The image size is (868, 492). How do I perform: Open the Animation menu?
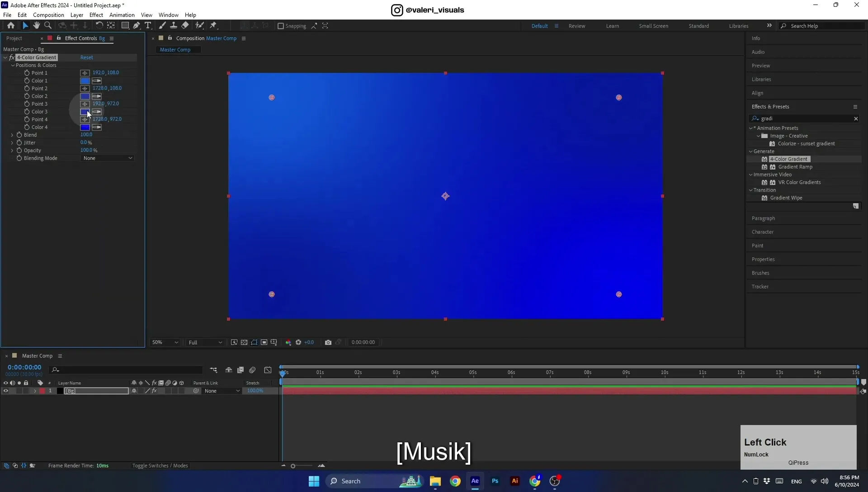click(122, 15)
